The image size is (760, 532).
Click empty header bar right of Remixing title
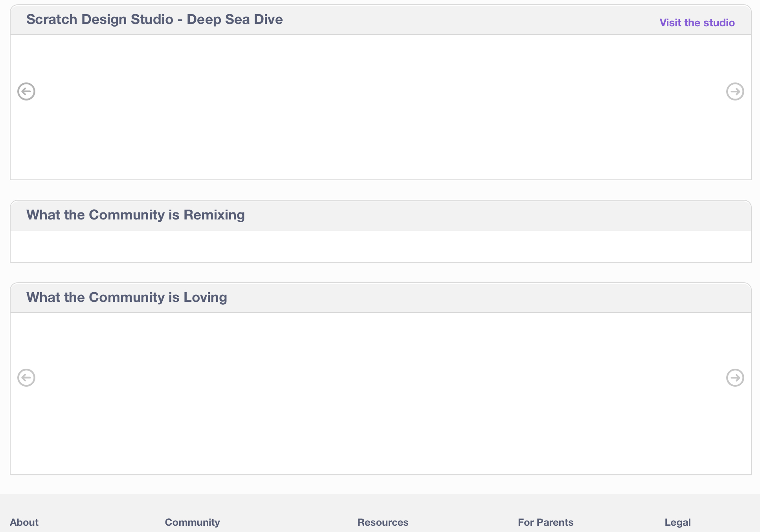(491, 215)
